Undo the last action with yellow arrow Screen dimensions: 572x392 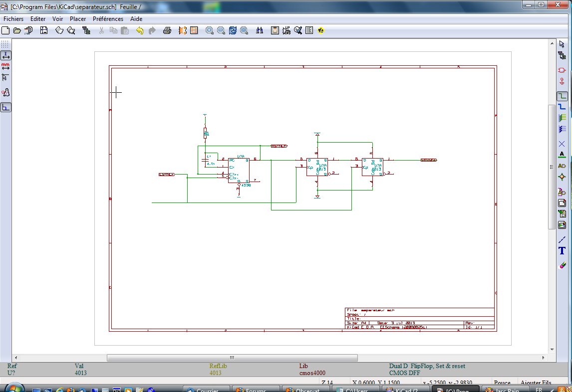pyautogui.click(x=140, y=30)
